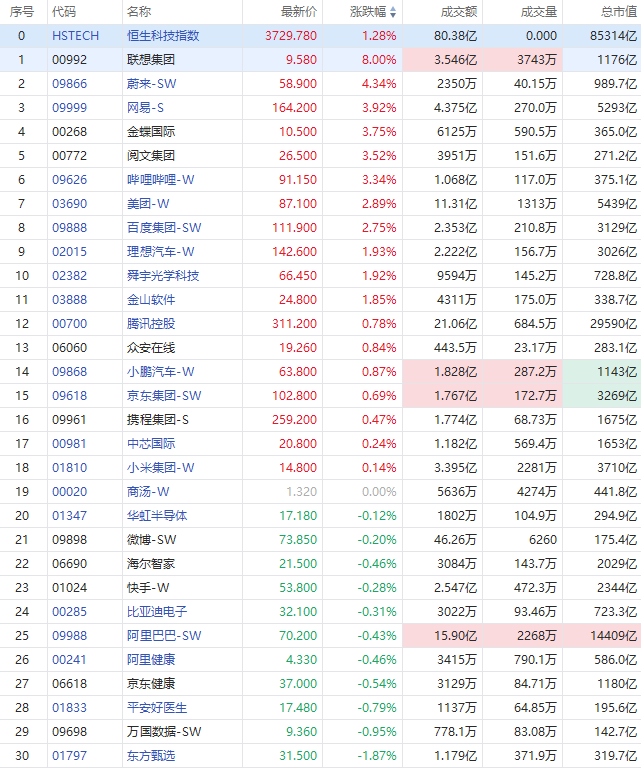The image size is (641, 768).
Task: Open stock code 09999
Action: coord(70,108)
